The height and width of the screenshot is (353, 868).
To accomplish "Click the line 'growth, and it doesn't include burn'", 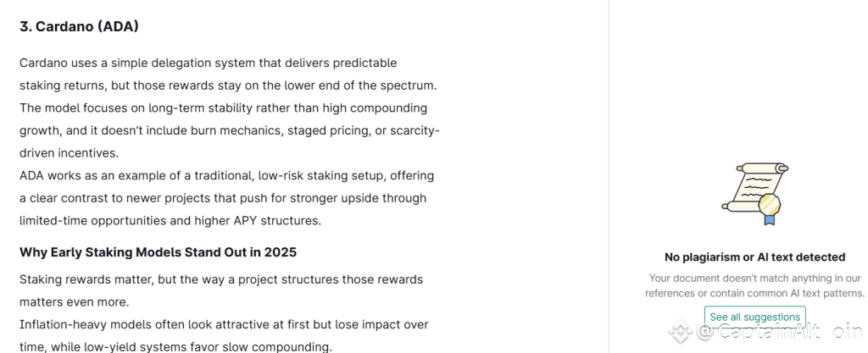I will pos(229,131).
